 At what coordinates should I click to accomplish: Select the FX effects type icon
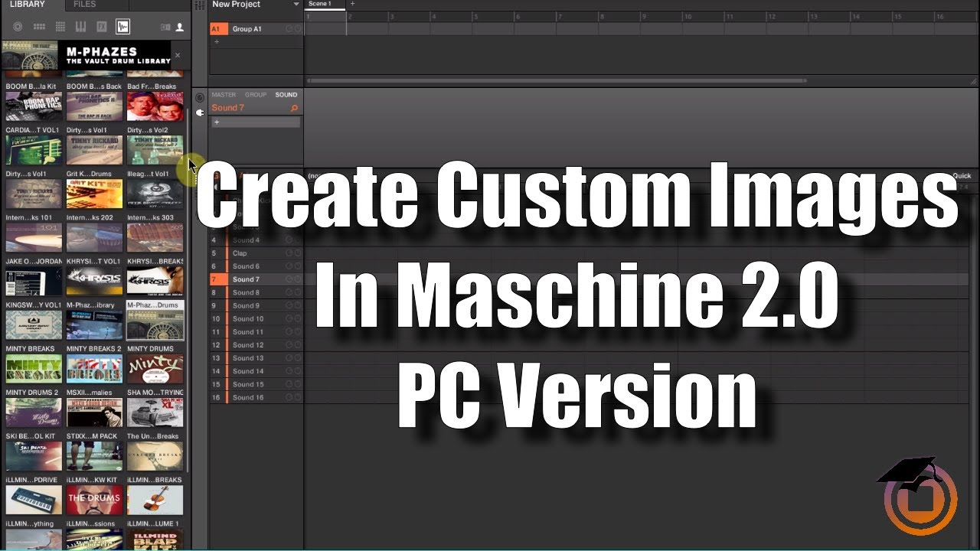coord(102,27)
